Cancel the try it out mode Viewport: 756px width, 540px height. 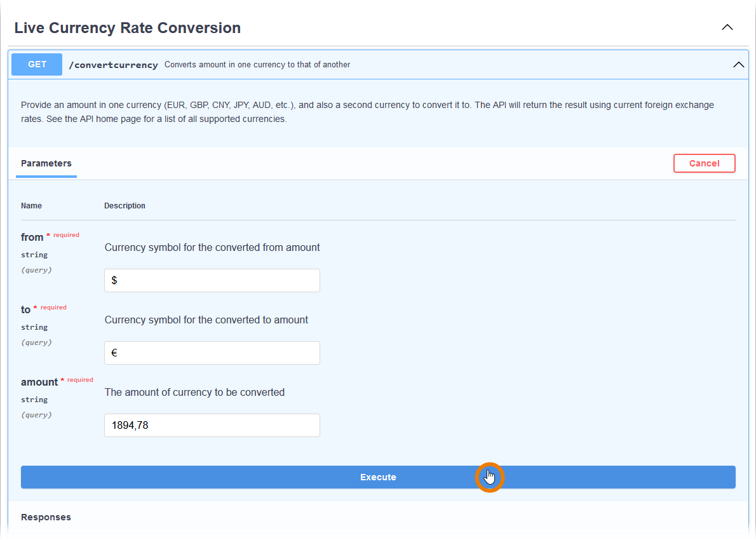pos(704,163)
